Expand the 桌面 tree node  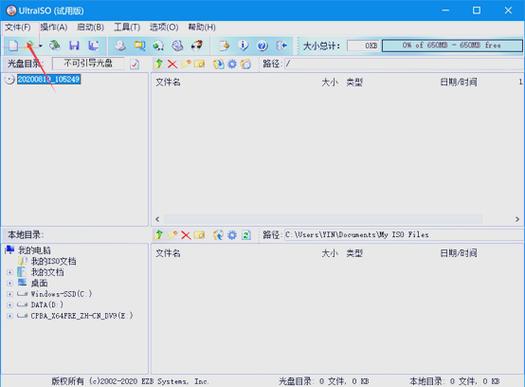tap(10, 284)
